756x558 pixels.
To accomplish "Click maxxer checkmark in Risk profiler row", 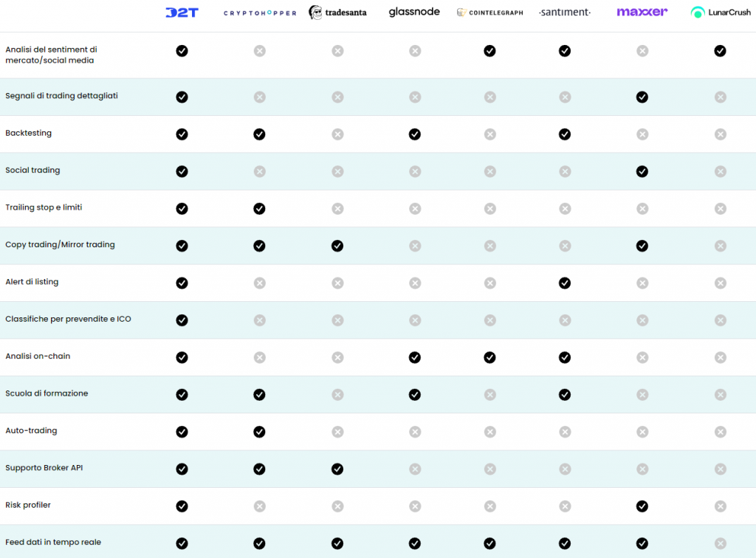I will click(642, 506).
